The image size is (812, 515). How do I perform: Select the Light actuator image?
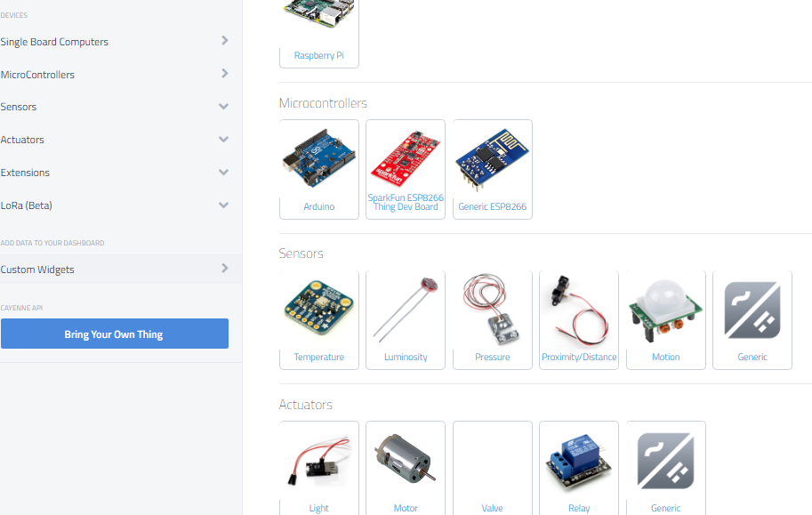point(319,461)
